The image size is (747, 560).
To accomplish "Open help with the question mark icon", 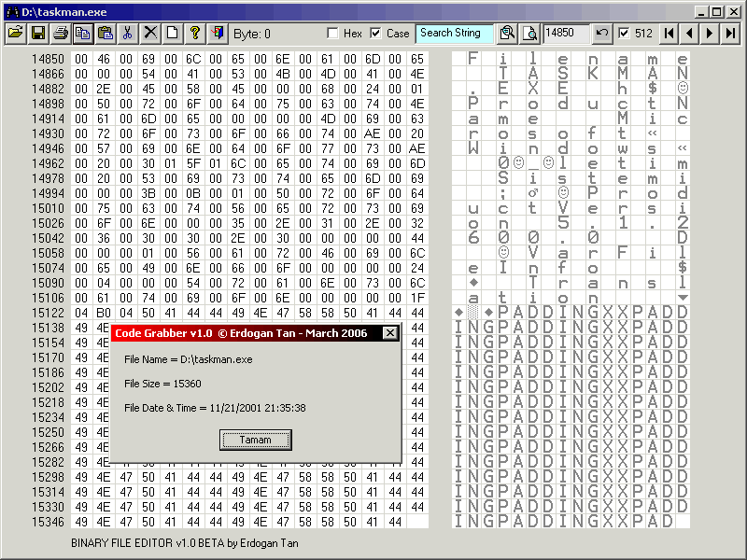I will tap(194, 33).
